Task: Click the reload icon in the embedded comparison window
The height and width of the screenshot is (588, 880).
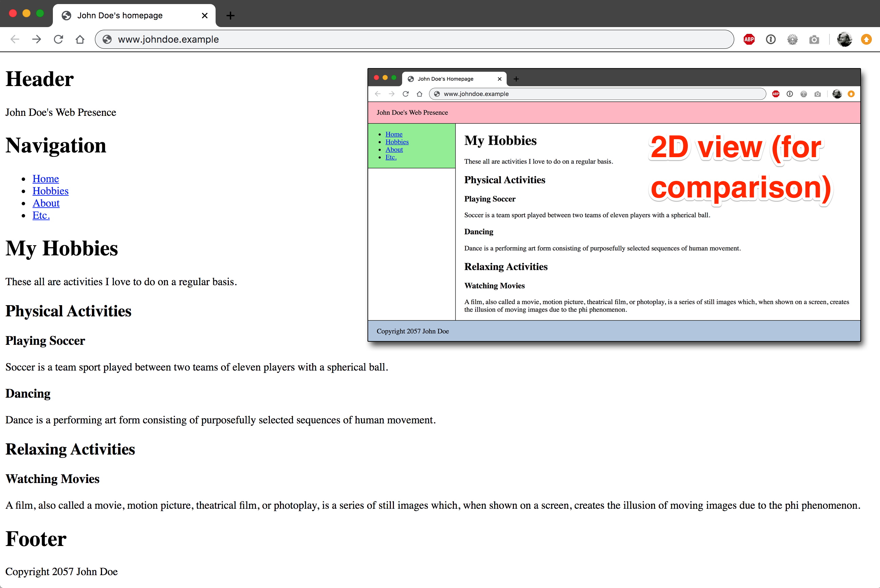Action: [x=406, y=94]
